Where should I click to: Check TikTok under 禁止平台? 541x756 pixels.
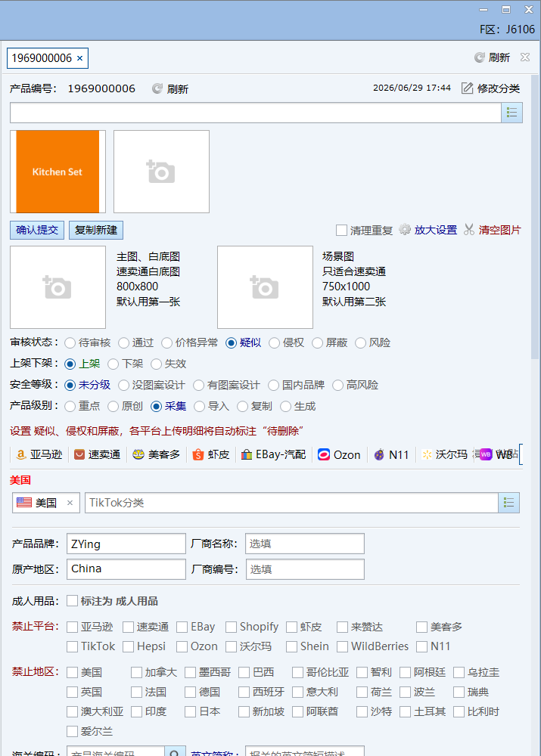(72, 646)
